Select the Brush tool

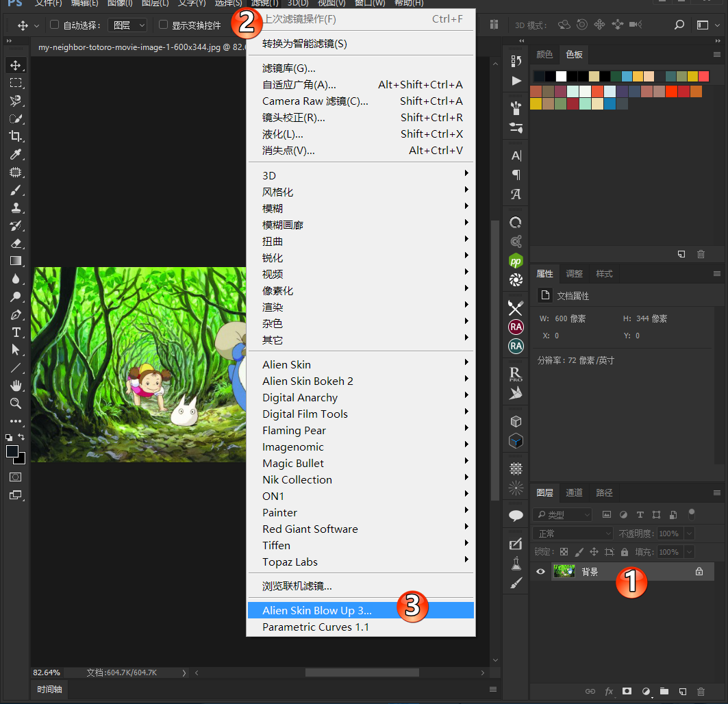click(x=15, y=190)
